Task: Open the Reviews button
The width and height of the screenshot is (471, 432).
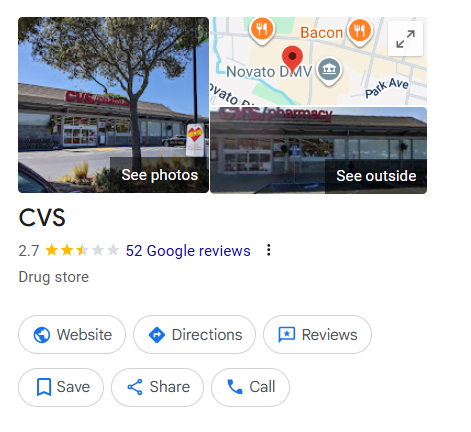Action: pos(317,335)
